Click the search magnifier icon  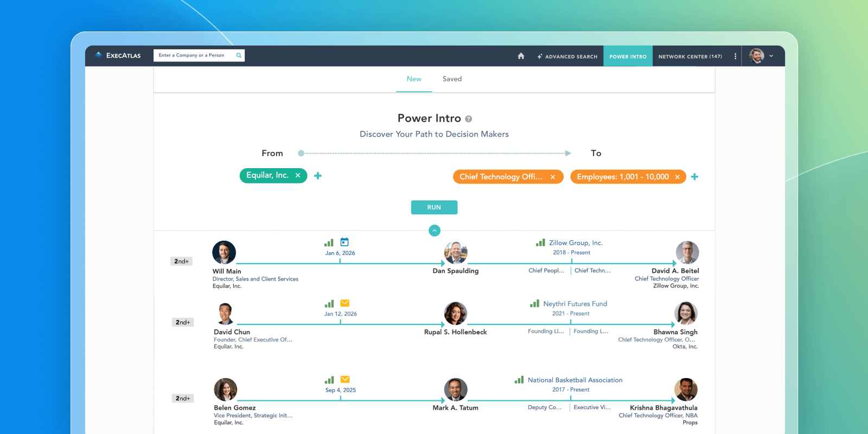239,55
